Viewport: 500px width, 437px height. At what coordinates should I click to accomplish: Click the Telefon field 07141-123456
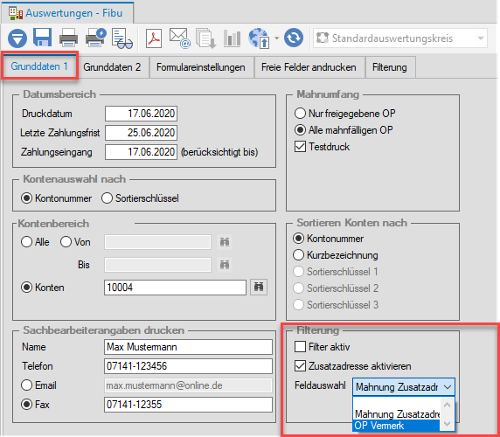(188, 366)
